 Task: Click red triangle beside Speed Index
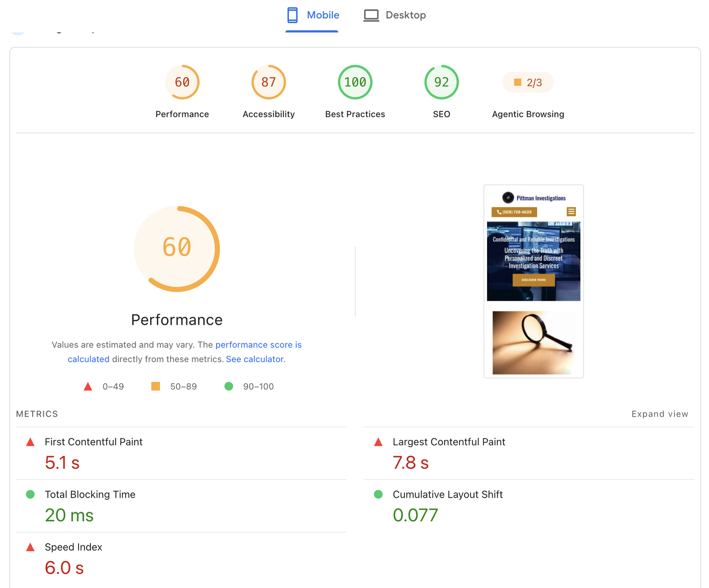[30, 547]
